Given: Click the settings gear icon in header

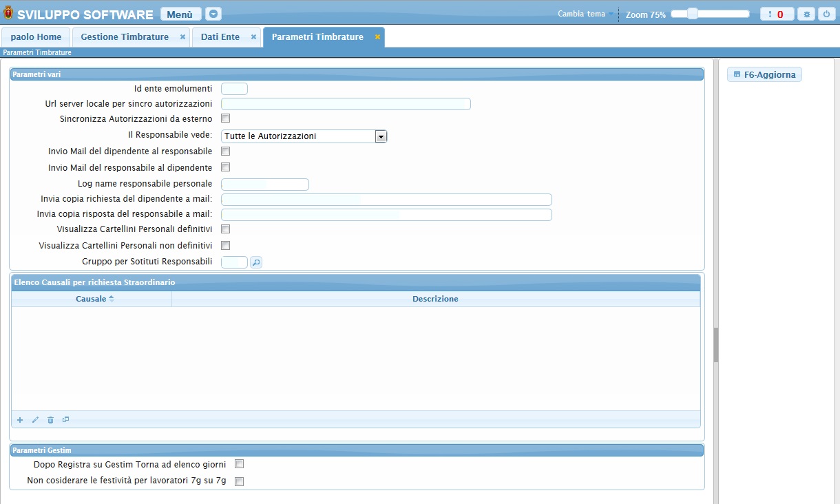Looking at the screenshot, I should [x=806, y=14].
